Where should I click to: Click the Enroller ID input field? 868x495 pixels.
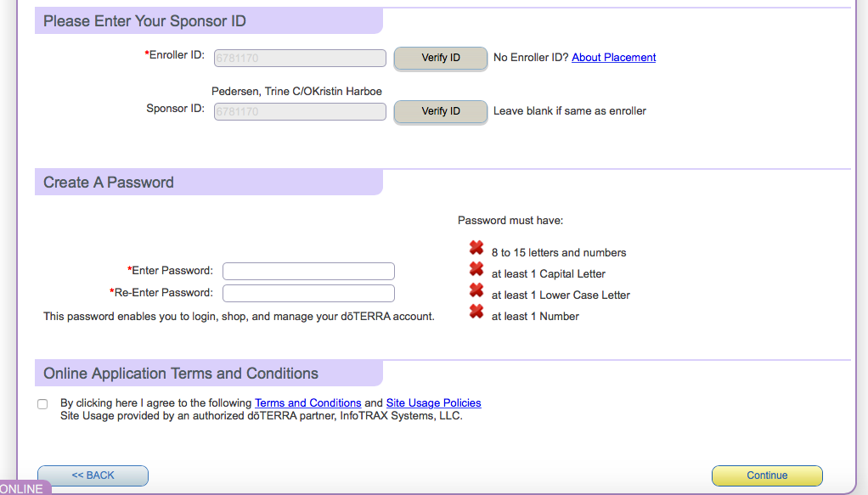(x=300, y=58)
